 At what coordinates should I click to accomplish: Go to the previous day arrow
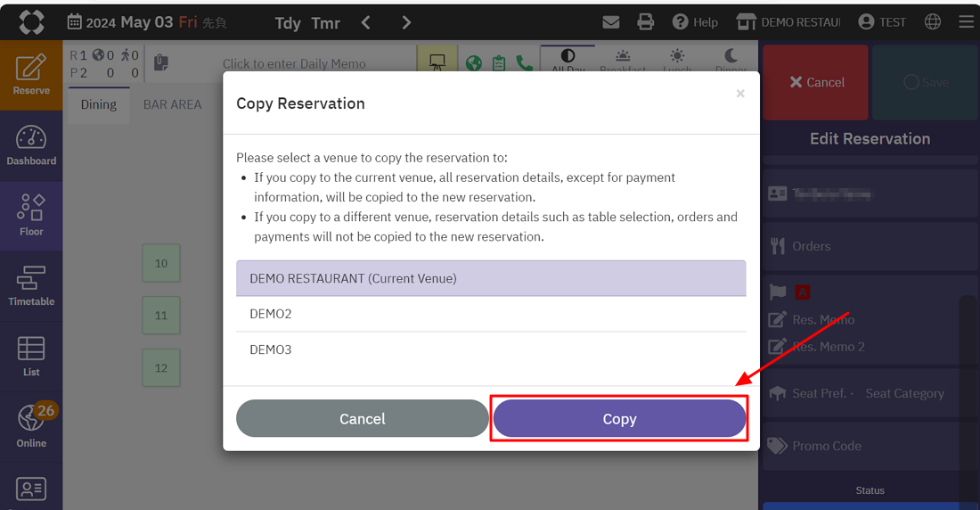[365, 22]
